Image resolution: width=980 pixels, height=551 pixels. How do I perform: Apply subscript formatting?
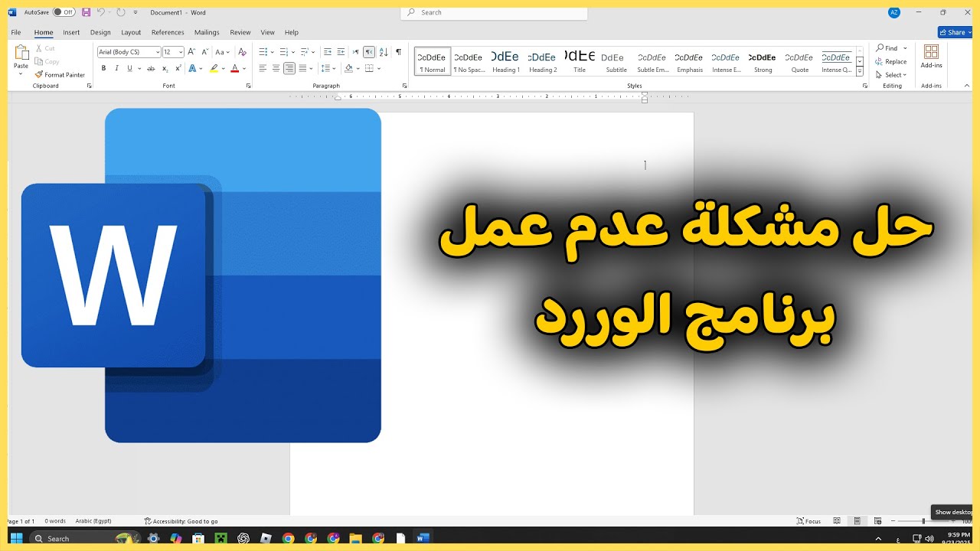pos(165,68)
